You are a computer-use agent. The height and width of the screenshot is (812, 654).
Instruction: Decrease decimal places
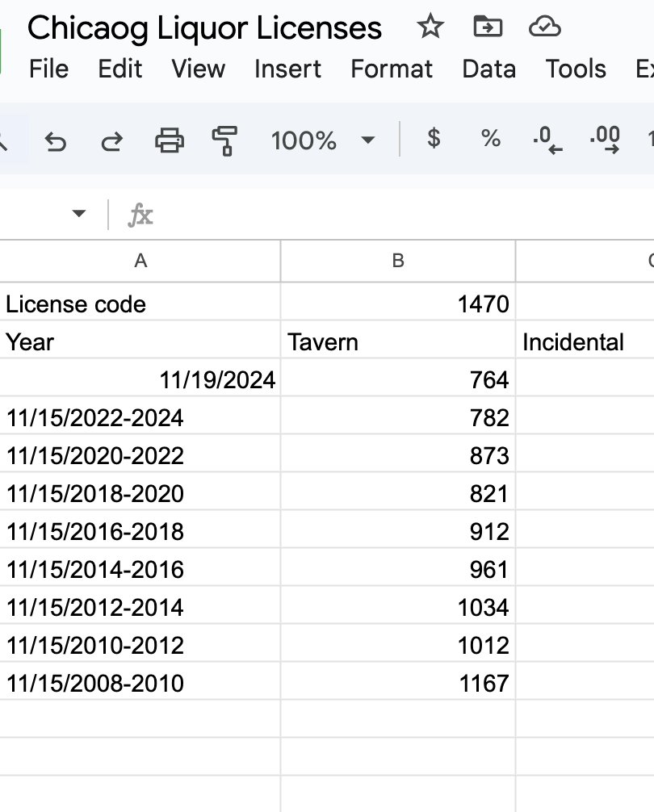(548, 140)
